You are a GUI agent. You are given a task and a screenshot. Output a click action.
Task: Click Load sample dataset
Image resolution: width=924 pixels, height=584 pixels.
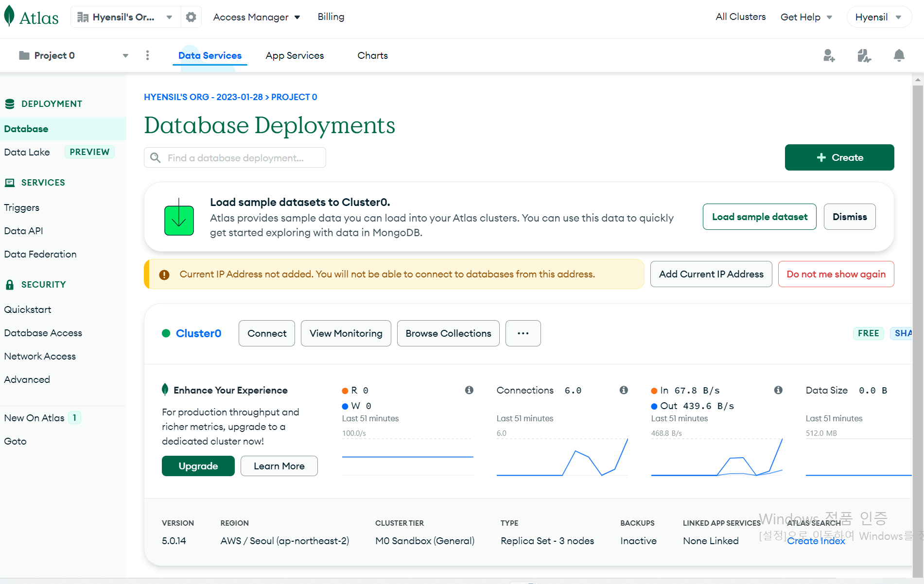click(x=760, y=217)
